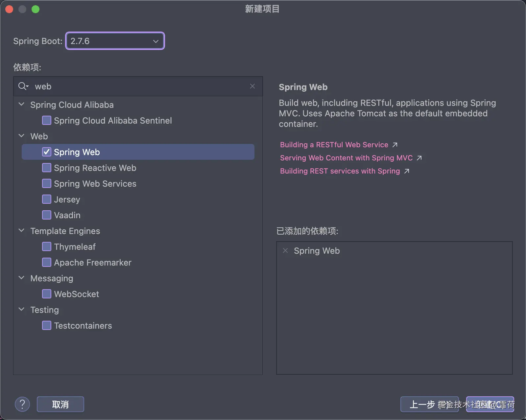Open Building REST services with Spring link
526x420 pixels.
coord(340,171)
